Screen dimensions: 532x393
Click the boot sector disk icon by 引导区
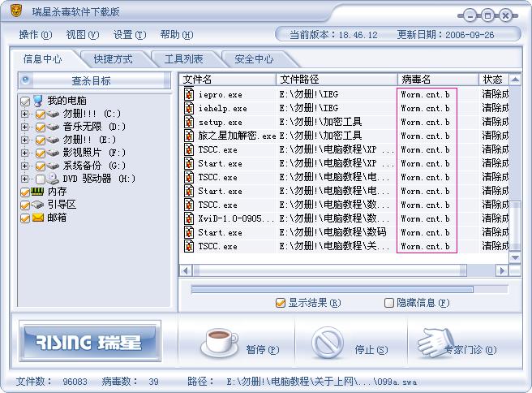click(37, 205)
